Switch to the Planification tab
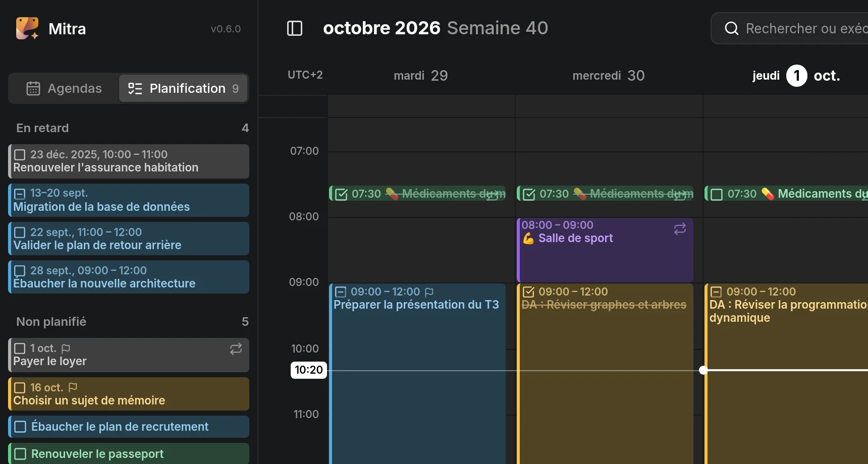 pyautogui.click(x=183, y=88)
